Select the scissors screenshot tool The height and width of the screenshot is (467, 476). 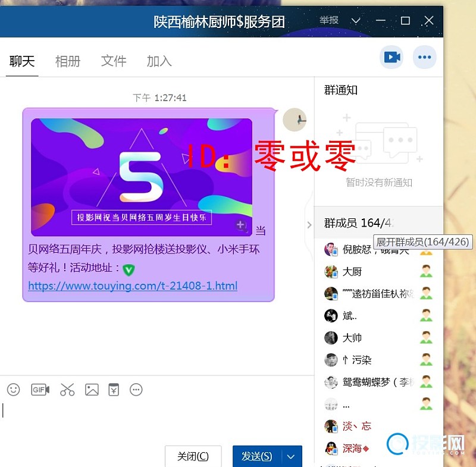pyautogui.click(x=67, y=390)
